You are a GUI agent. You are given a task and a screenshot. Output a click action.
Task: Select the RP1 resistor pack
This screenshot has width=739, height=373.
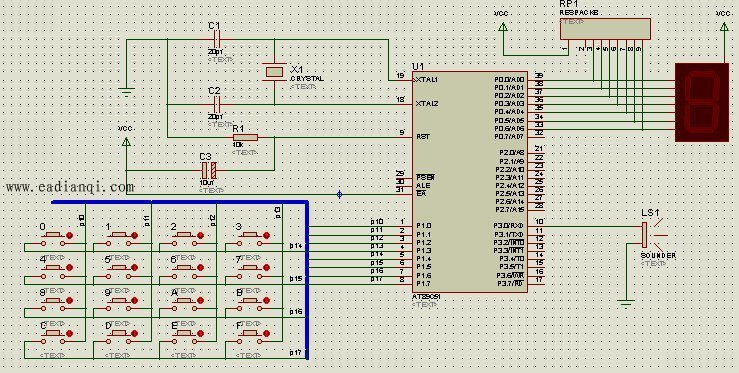(x=605, y=29)
